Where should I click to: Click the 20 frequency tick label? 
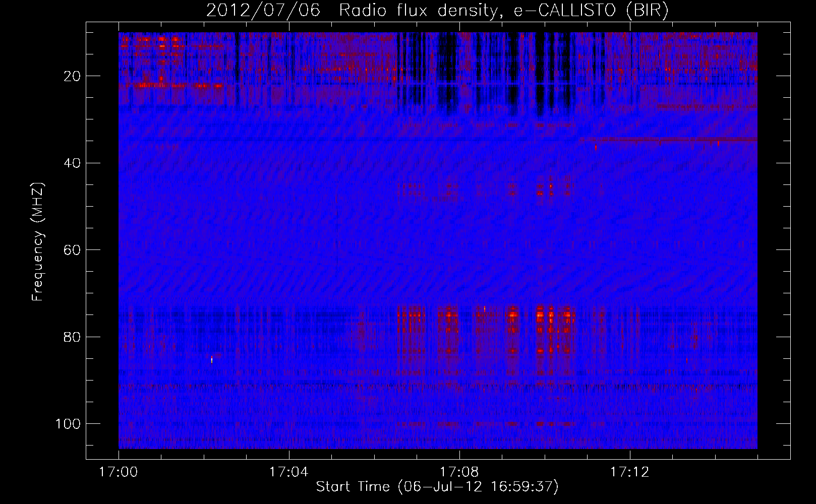[72, 76]
